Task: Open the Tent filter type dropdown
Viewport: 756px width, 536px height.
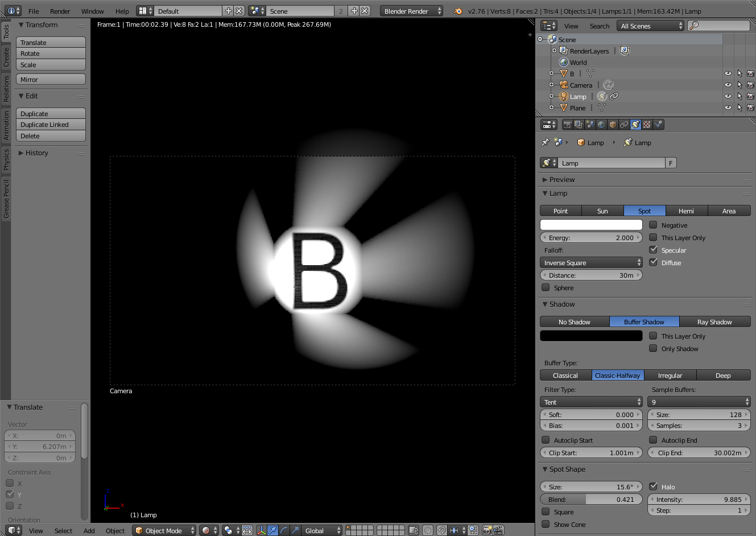Action: (591, 402)
